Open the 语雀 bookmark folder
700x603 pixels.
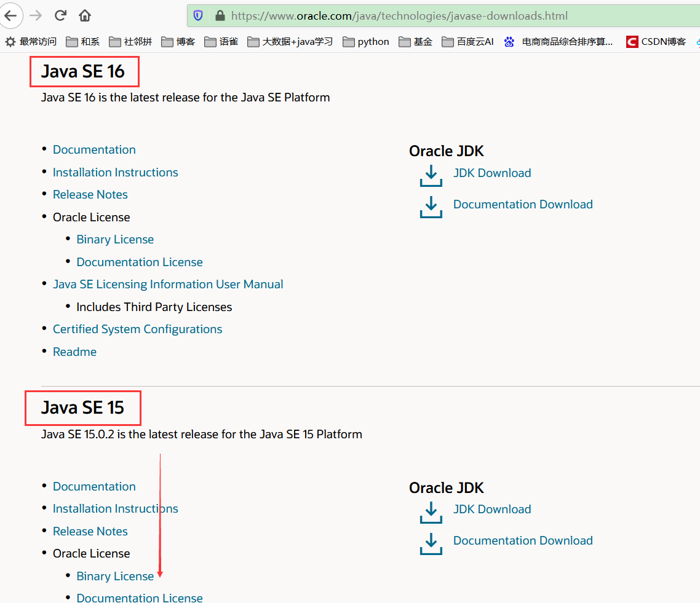pyautogui.click(x=221, y=41)
